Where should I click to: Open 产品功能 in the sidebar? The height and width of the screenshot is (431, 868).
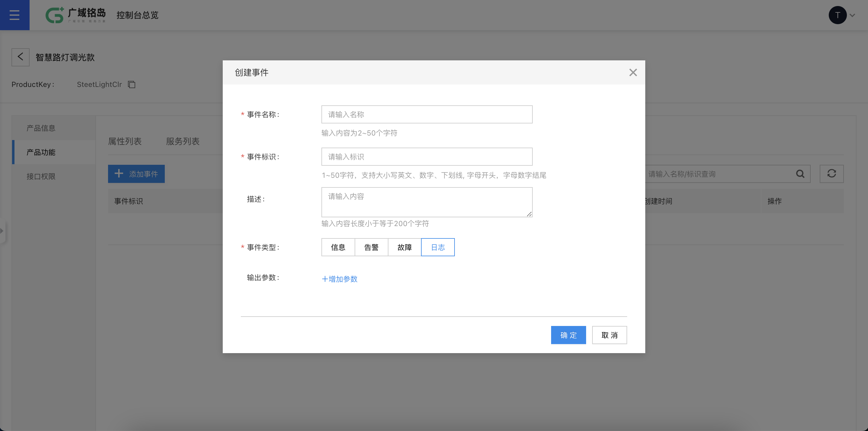(x=54, y=152)
